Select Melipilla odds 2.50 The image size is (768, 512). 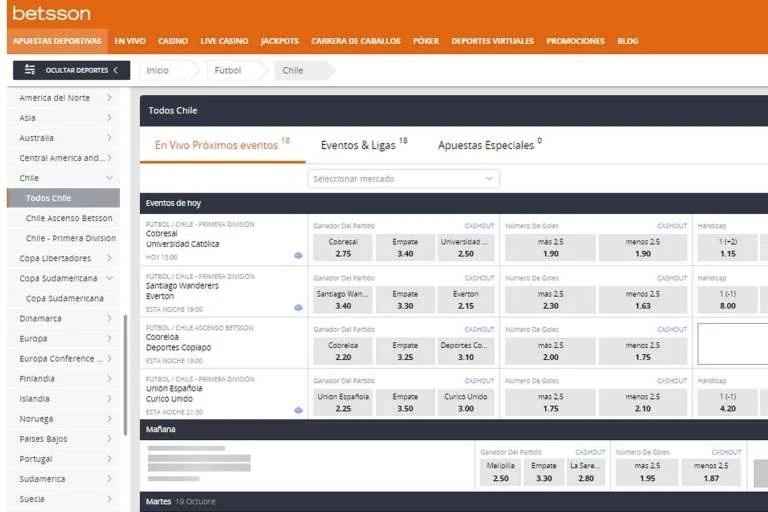[501, 472]
